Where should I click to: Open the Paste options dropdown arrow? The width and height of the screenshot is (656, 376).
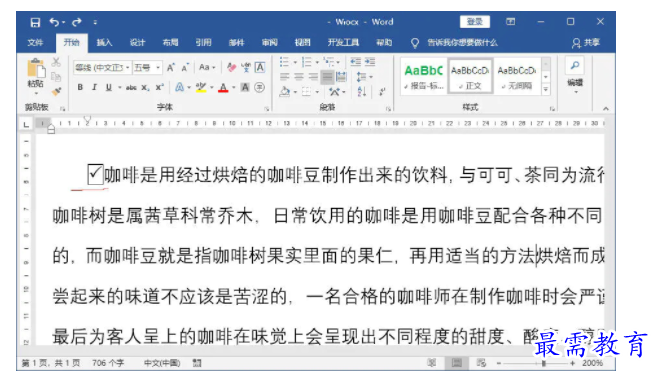point(36,93)
